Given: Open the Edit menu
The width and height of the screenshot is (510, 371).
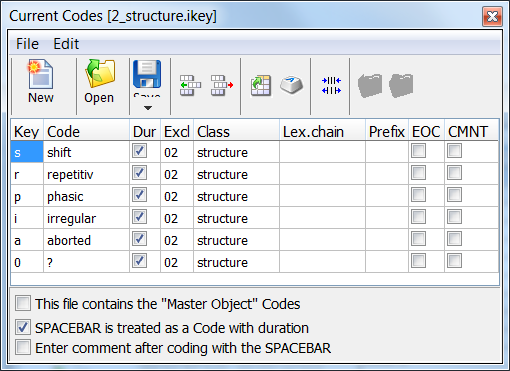Looking at the screenshot, I should (66, 44).
